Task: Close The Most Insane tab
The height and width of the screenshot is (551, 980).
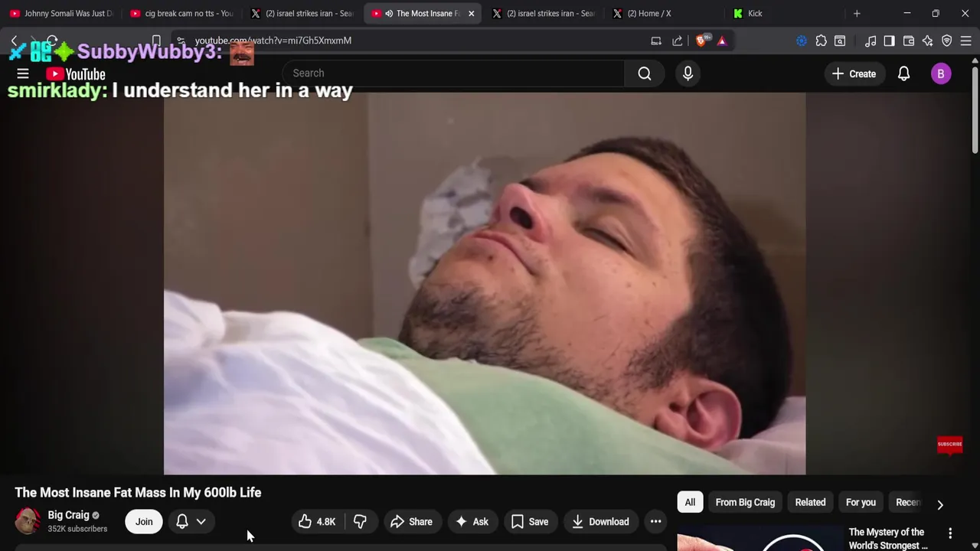Action: click(471, 14)
